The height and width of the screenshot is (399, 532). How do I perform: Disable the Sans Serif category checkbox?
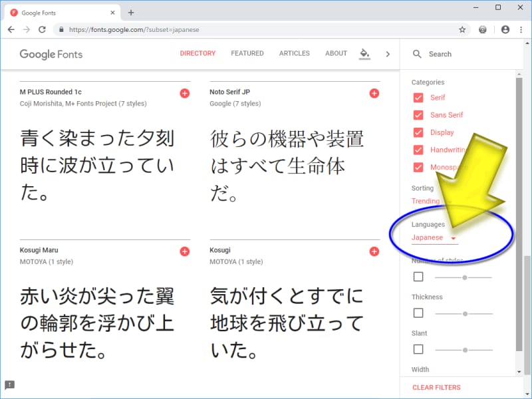click(419, 115)
